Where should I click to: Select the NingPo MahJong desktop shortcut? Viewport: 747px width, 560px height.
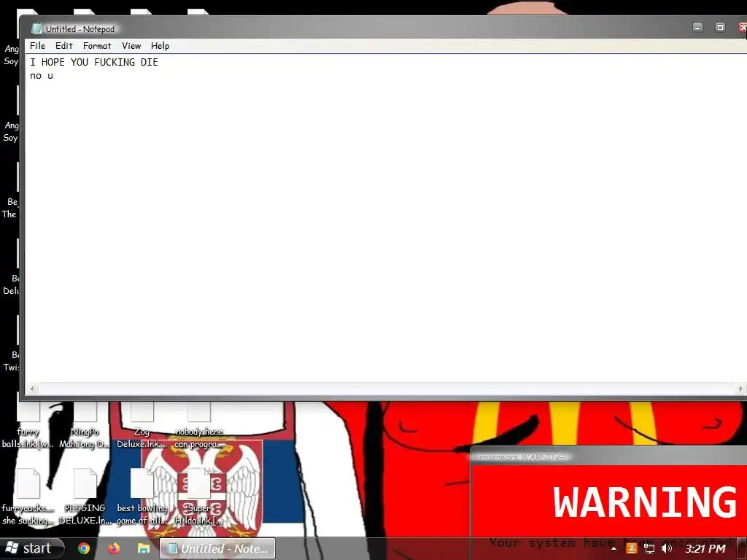pyautogui.click(x=85, y=425)
